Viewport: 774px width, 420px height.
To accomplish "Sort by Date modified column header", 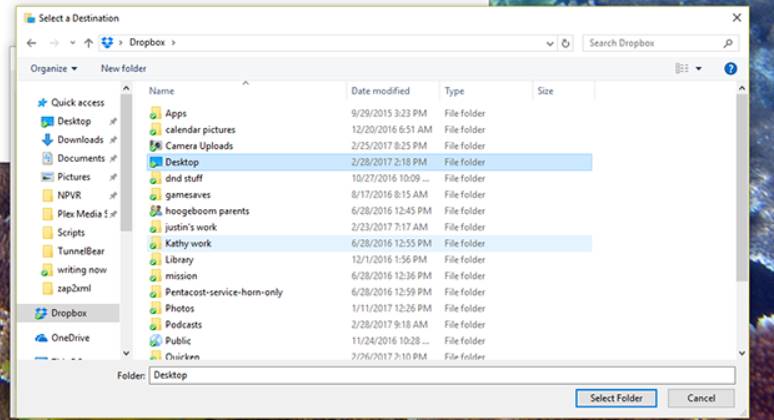I will tap(380, 91).
